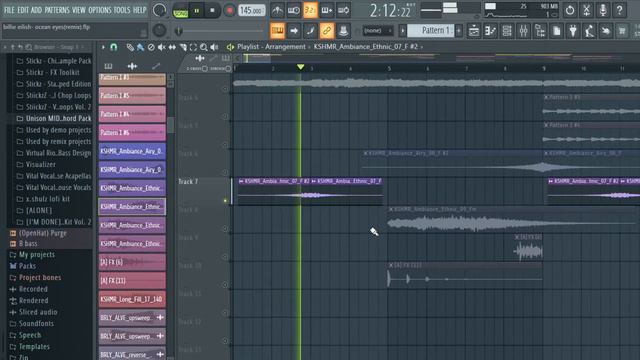Select KSHMR_Lone_Fill_17_140 clip in picker
The width and height of the screenshot is (640, 360).
(x=132, y=299)
